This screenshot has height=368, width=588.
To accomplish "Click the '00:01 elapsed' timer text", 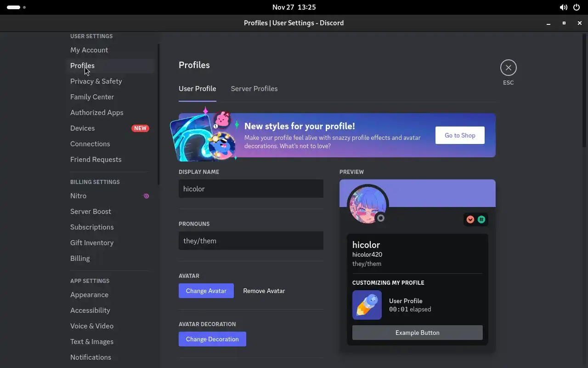I will pyautogui.click(x=410, y=309).
